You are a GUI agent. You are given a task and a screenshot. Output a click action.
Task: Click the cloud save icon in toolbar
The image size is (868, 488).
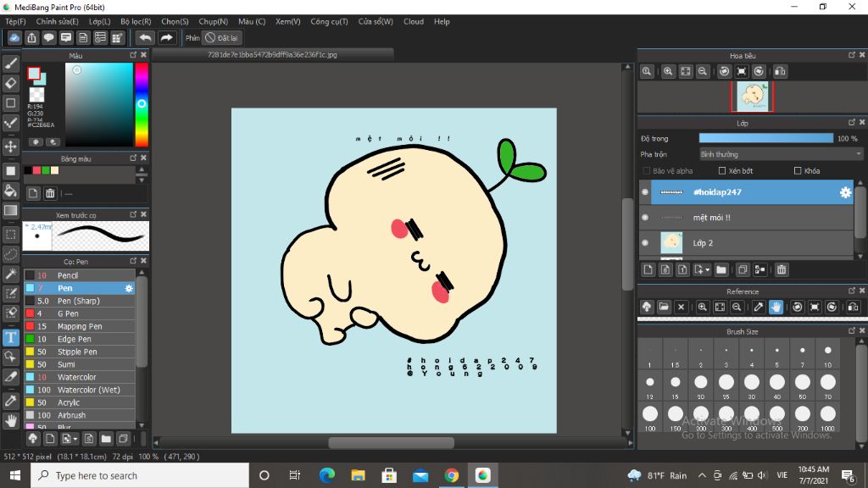(x=14, y=37)
